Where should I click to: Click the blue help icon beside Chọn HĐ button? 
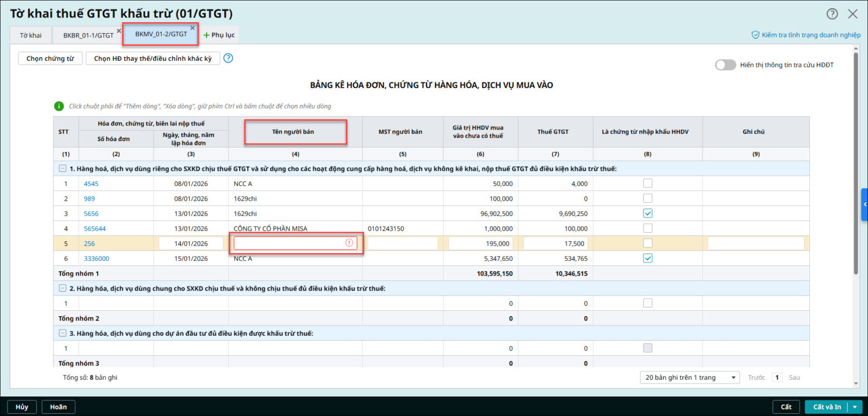(228, 58)
